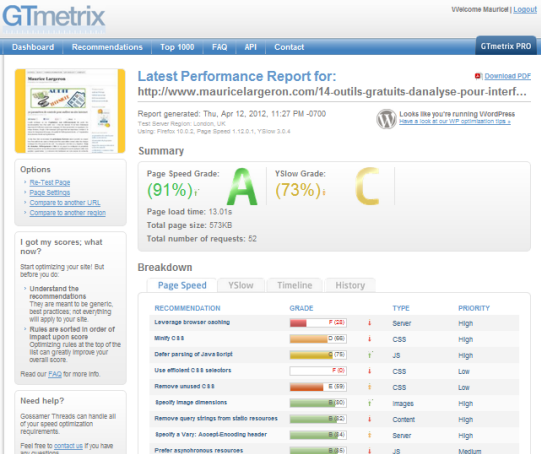Switch to the YSlow tab
This screenshot has height=454, width=541.
coord(241,285)
